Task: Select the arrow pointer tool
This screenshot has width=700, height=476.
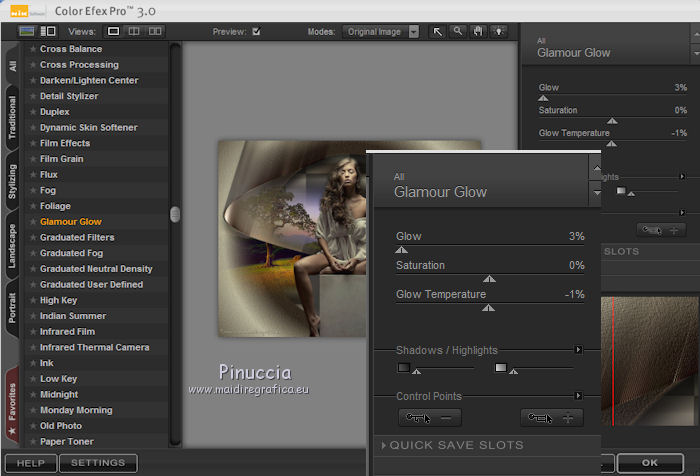Action: (438, 32)
